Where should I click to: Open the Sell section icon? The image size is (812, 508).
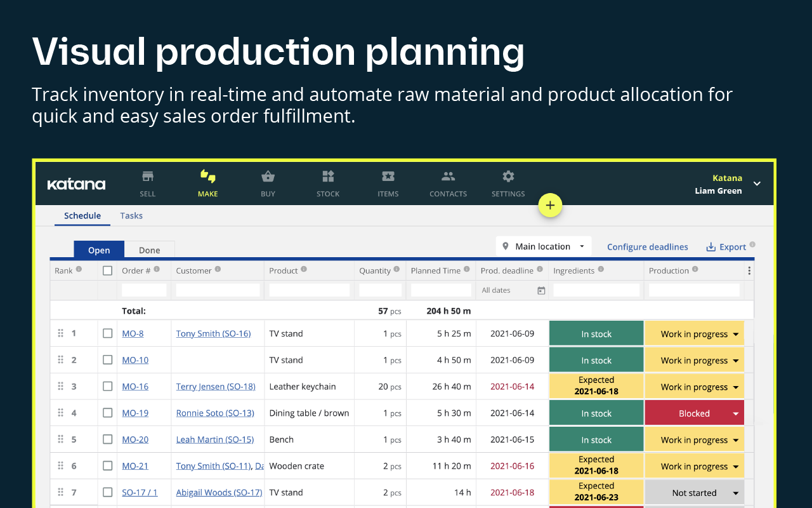[x=148, y=177]
